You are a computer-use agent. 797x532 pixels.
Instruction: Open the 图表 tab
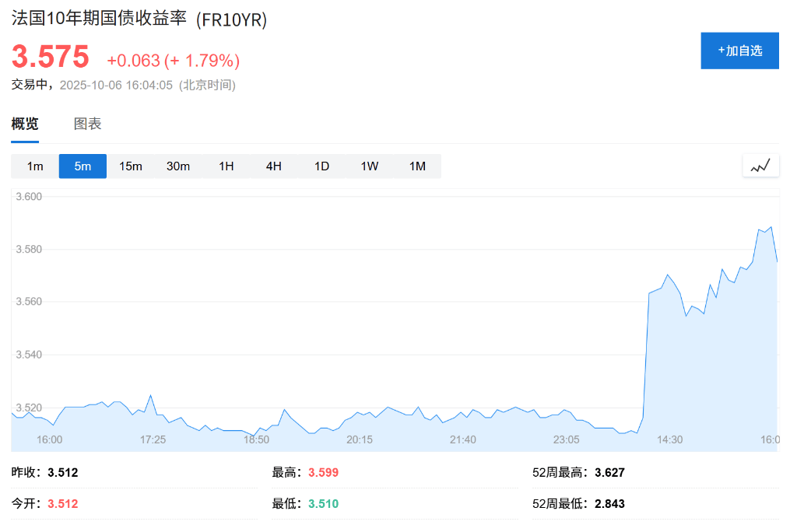87,124
